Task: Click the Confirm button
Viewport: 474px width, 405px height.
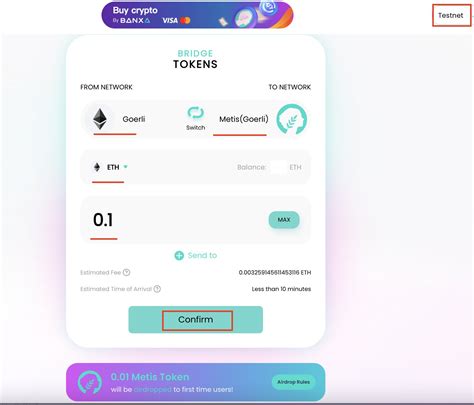Action: point(196,319)
